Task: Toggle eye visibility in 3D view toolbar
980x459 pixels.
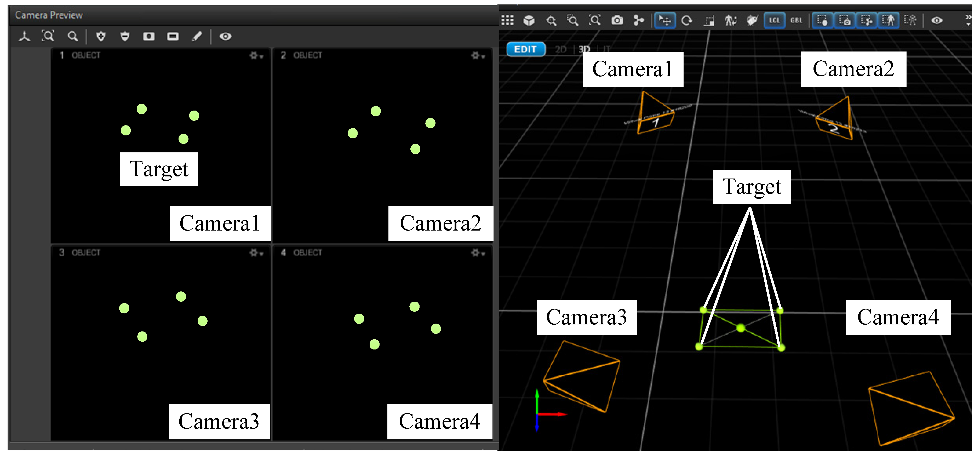Action: 936,20
